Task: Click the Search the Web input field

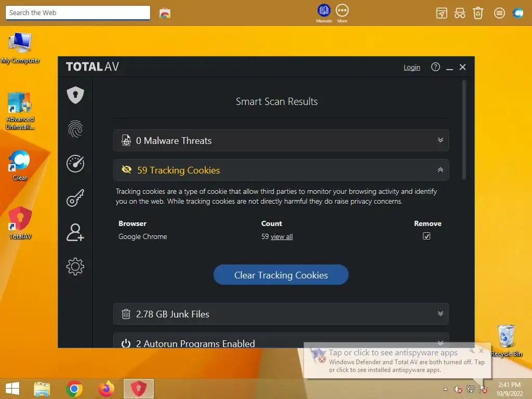Action: (x=78, y=13)
